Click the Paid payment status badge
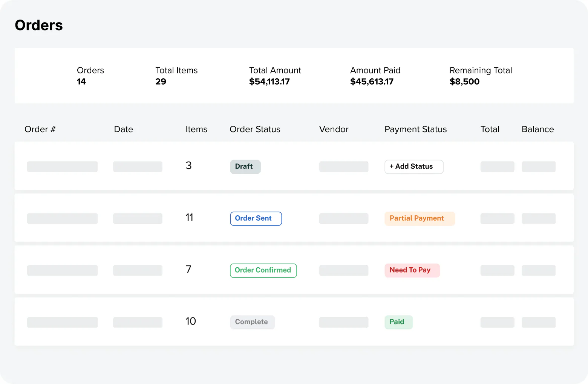 tap(399, 322)
